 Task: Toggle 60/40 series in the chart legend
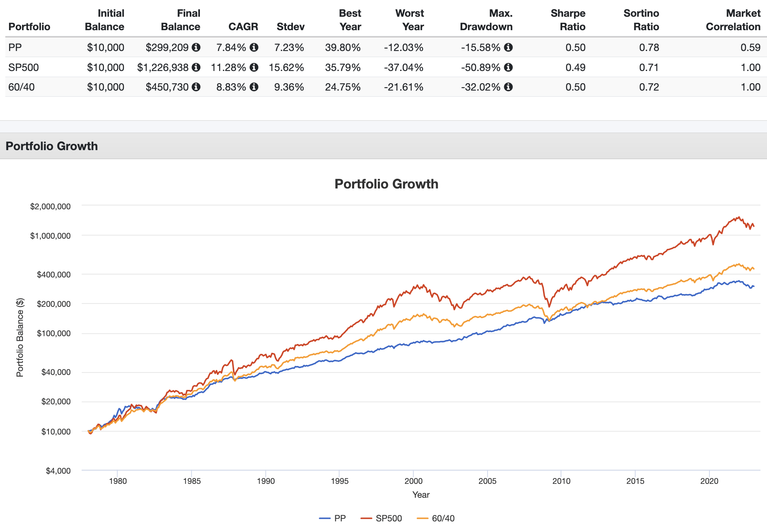tap(436, 518)
